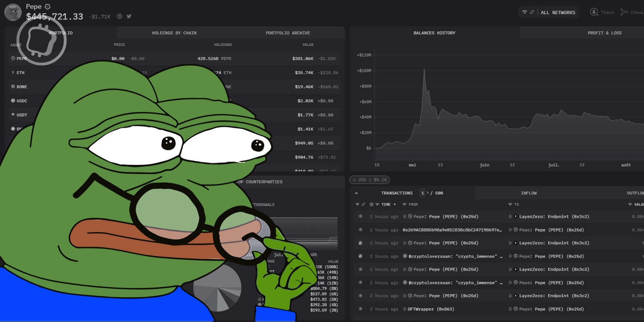The image size is (644, 322).
Task: Click the balance history chart peak near mai
Action: tap(424, 70)
